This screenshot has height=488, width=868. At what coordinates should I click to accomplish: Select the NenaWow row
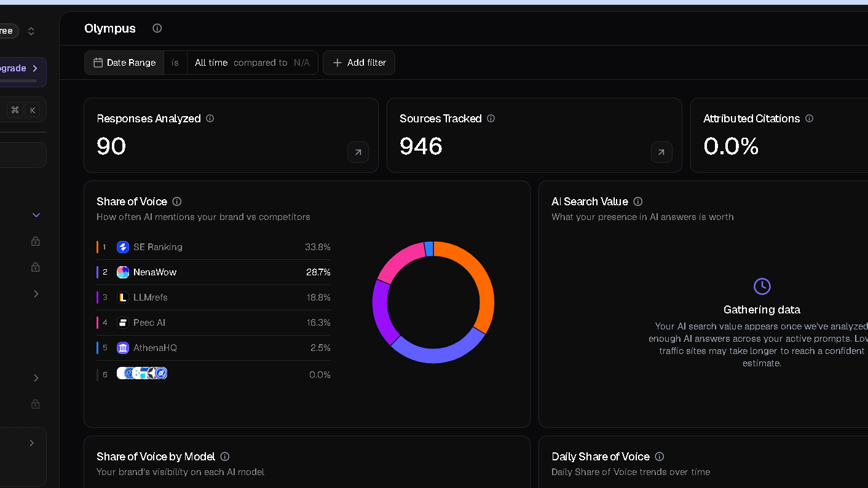pyautogui.click(x=213, y=272)
